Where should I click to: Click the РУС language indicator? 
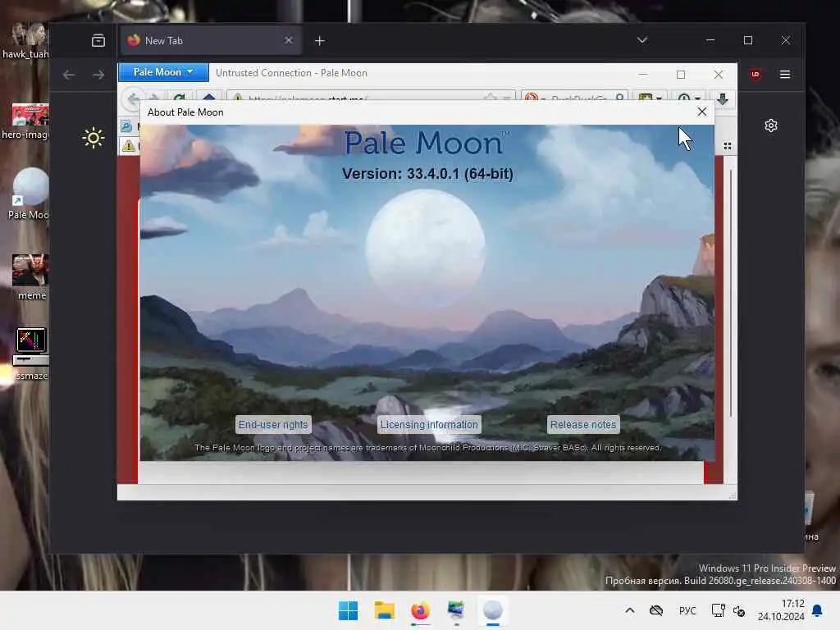(687, 610)
